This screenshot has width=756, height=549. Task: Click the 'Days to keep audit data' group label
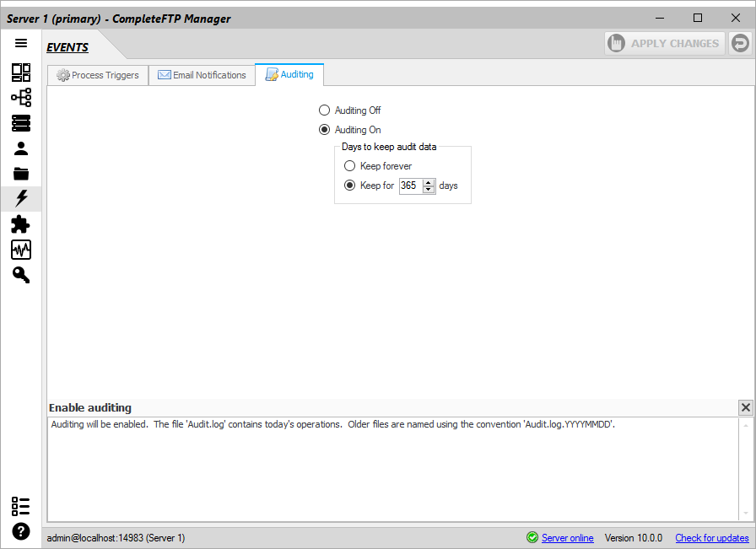(389, 147)
